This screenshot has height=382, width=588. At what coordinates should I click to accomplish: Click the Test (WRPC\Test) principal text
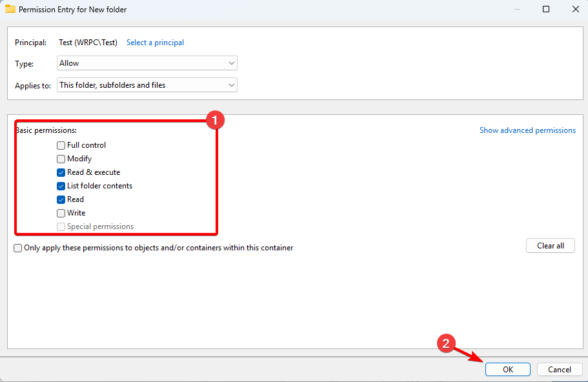[88, 43]
